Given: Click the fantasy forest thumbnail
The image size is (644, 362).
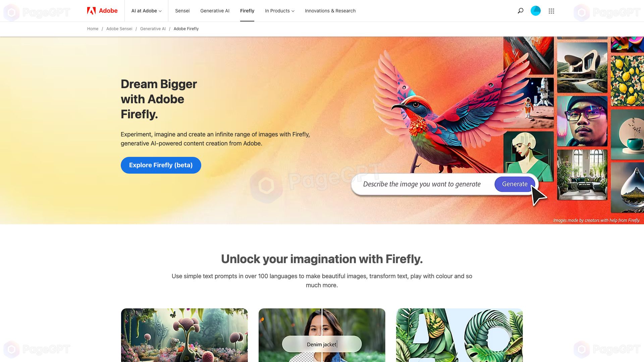Looking at the screenshot, I should click(x=184, y=335).
